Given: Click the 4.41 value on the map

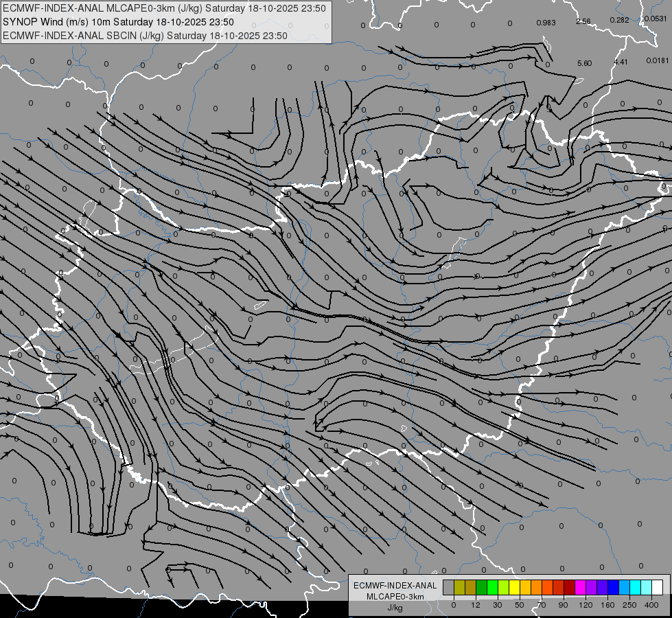Looking at the screenshot, I should tap(621, 62).
